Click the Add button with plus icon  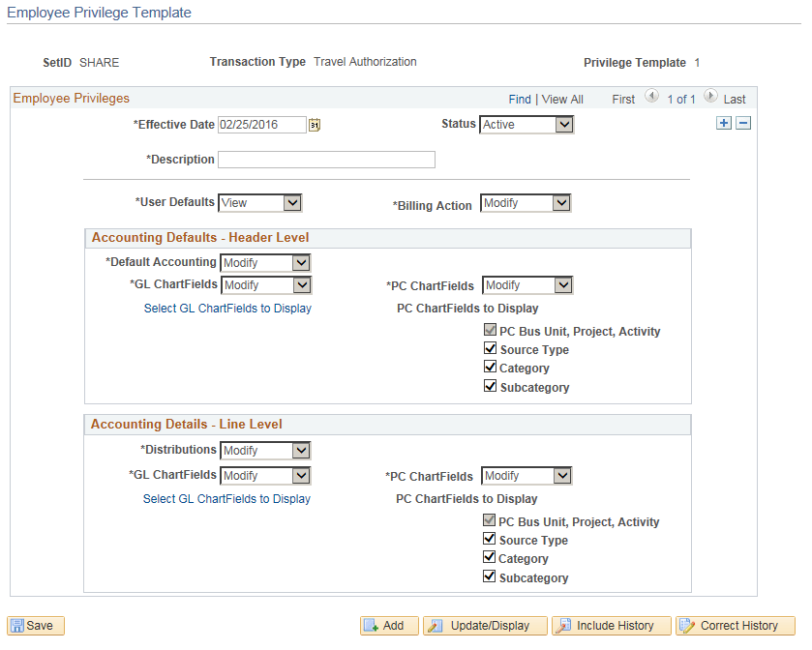(388, 625)
